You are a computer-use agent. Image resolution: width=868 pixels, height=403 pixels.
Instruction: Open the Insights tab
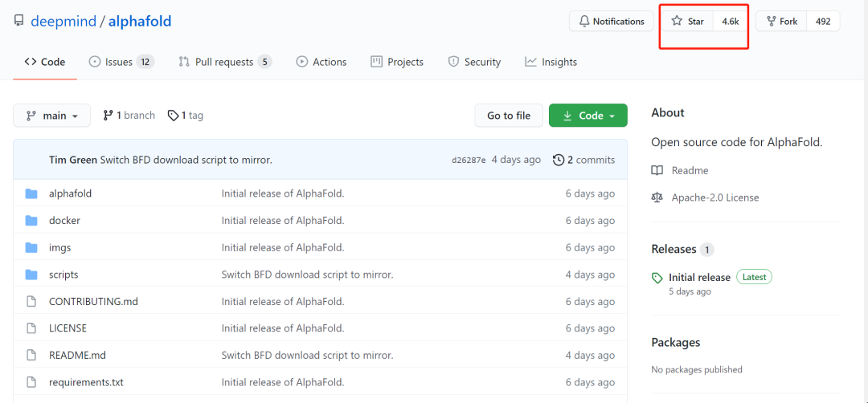[551, 62]
